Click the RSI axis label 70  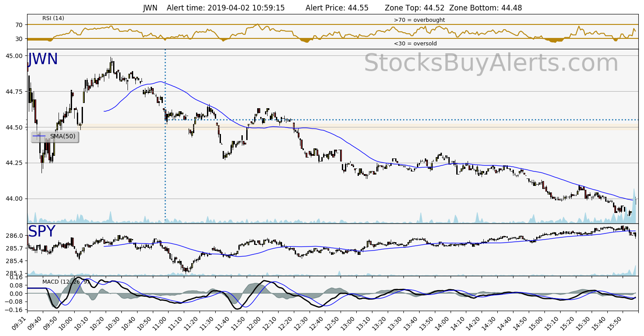19,25
